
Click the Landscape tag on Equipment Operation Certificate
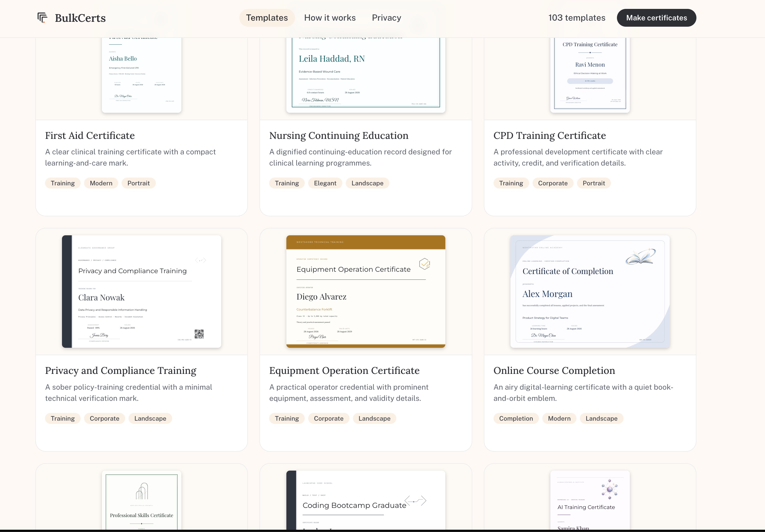374,418
